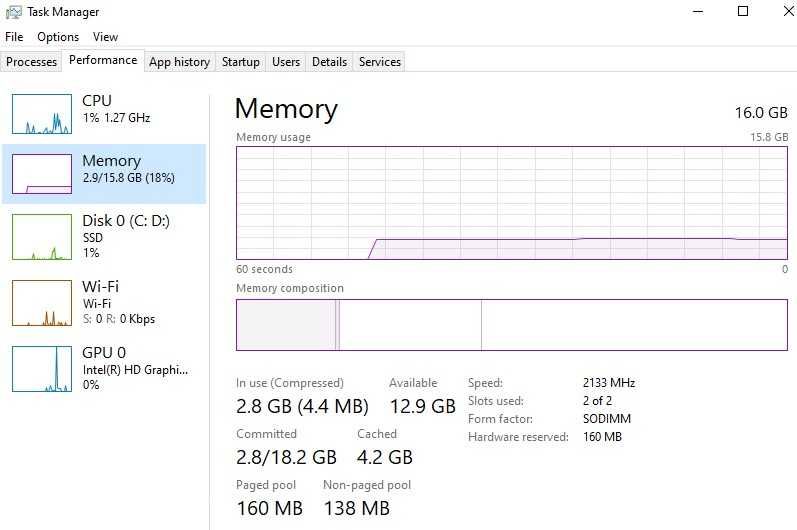This screenshot has width=797, height=530.
Task: Open the Wi-Fi throughput mini graph
Action: pos(42,303)
